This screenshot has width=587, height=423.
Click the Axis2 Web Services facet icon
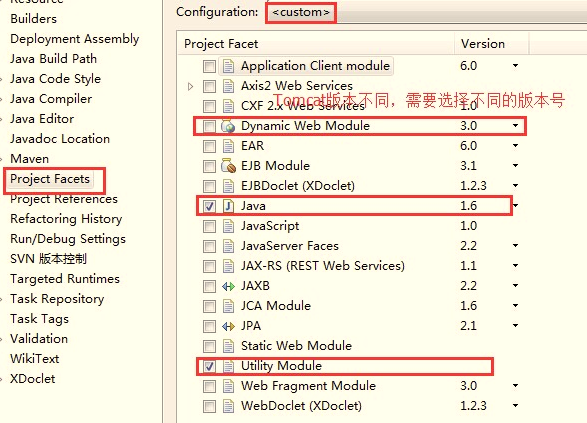[x=228, y=86]
